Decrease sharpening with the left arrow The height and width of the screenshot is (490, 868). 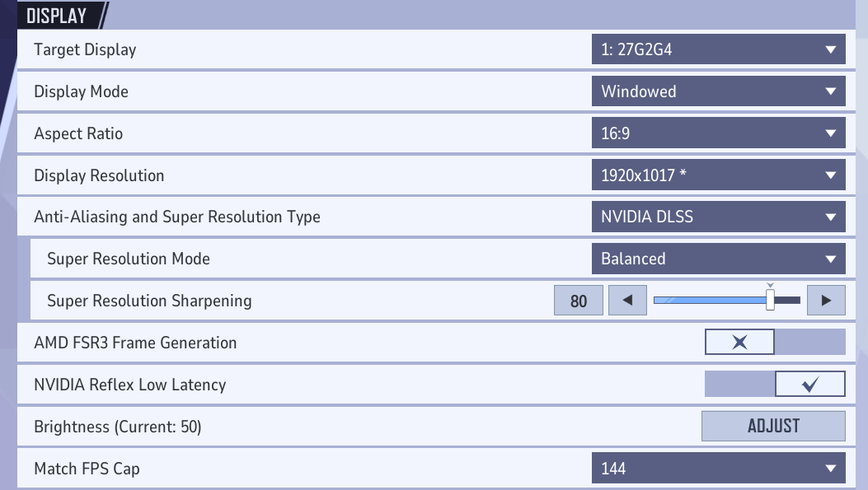point(628,301)
